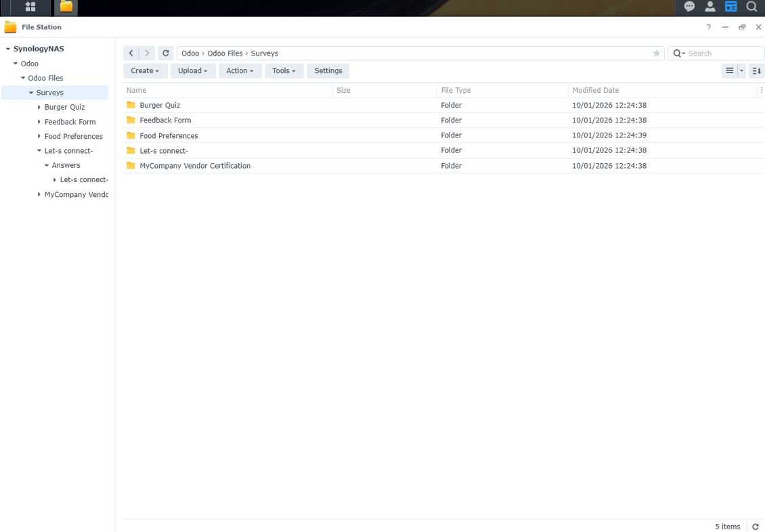
Task: Click the DSM global search magnifier icon
Action: 752,7
